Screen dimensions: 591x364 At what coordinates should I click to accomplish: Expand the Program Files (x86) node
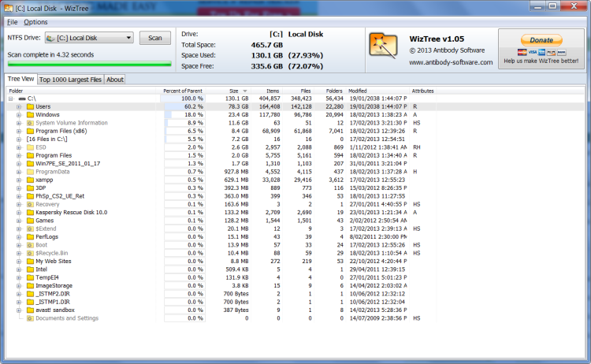[x=18, y=131]
